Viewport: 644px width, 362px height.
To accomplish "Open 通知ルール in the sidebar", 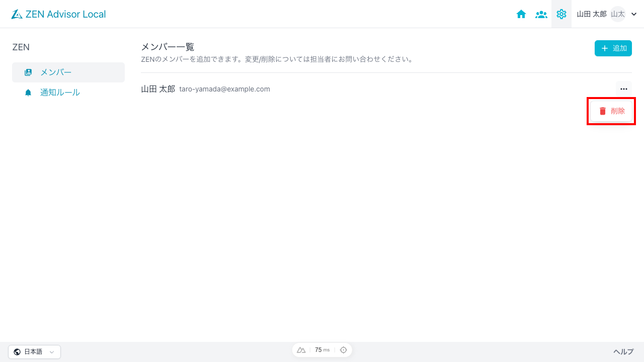I will point(60,93).
